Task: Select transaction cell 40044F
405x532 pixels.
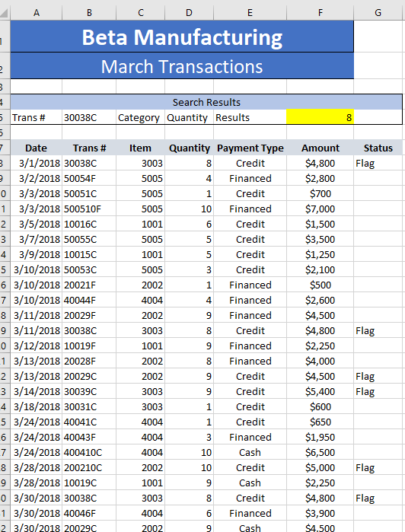Action: click(x=89, y=301)
